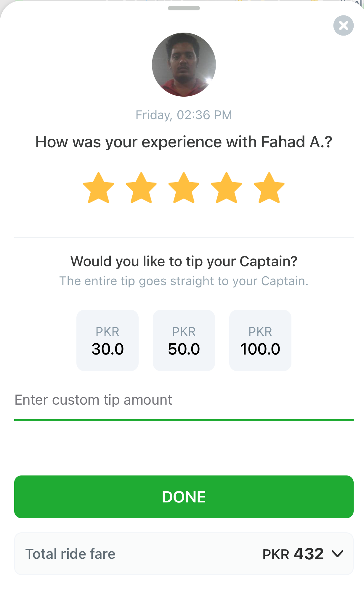Choose the PKR 50.0 tip
Image resolution: width=364 pixels, height=589 pixels.
pyautogui.click(x=184, y=340)
